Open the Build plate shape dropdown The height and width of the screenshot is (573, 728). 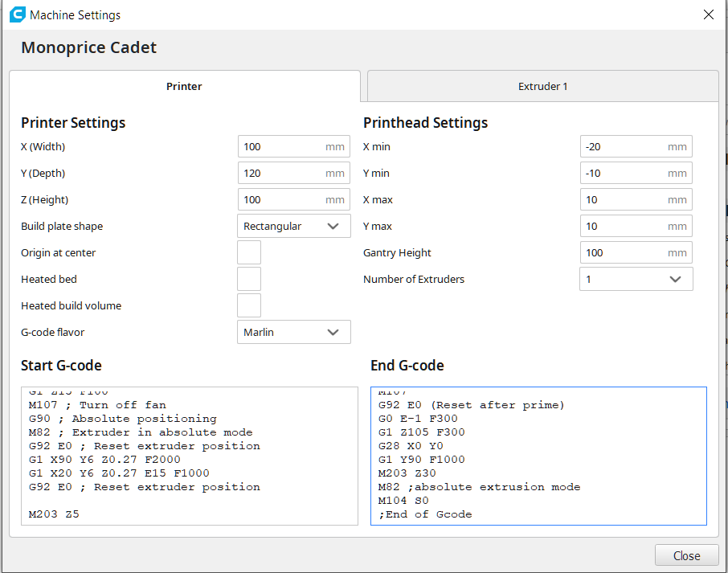click(x=294, y=226)
